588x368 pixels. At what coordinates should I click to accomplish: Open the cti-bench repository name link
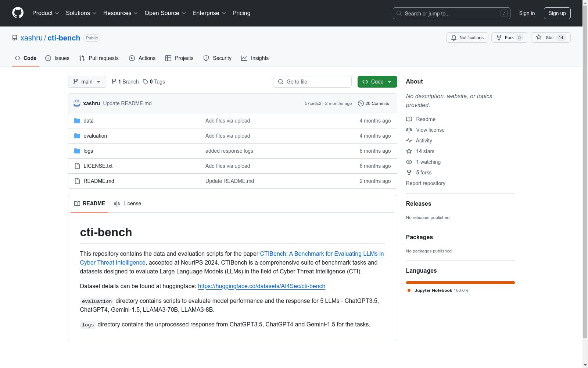(x=64, y=38)
